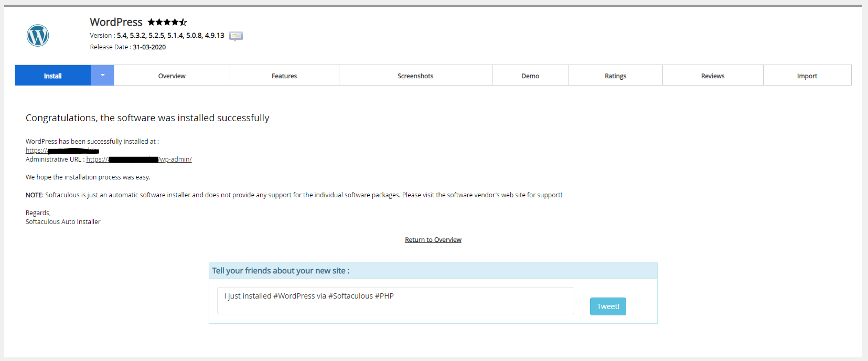Open the version changelog speech bubble icon

[236, 36]
